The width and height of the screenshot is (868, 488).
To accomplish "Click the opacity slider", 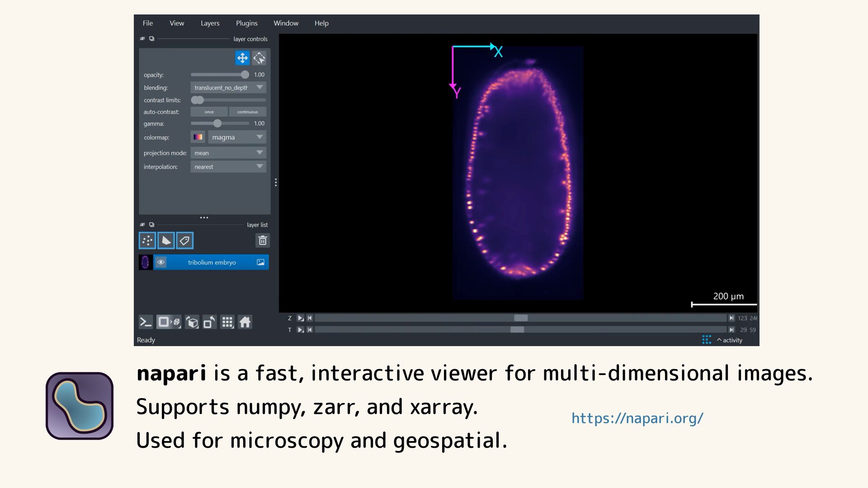I will pyautogui.click(x=220, y=75).
